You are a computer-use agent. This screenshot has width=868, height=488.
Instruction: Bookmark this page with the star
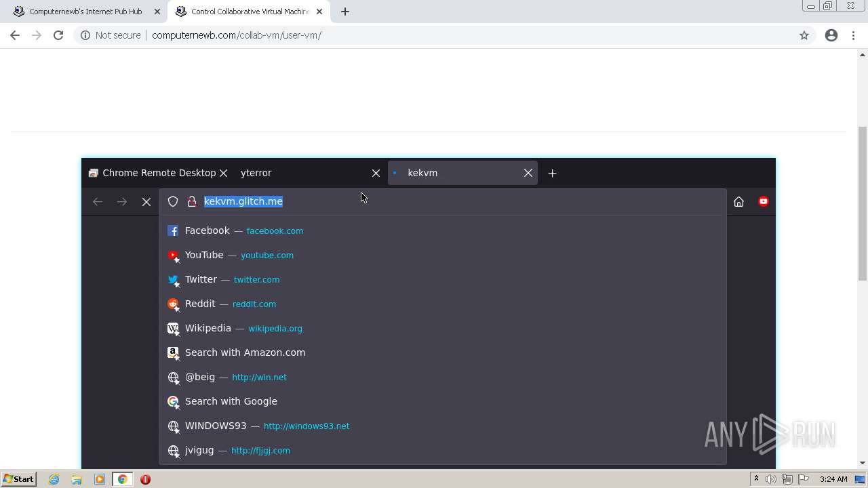pyautogui.click(x=804, y=35)
